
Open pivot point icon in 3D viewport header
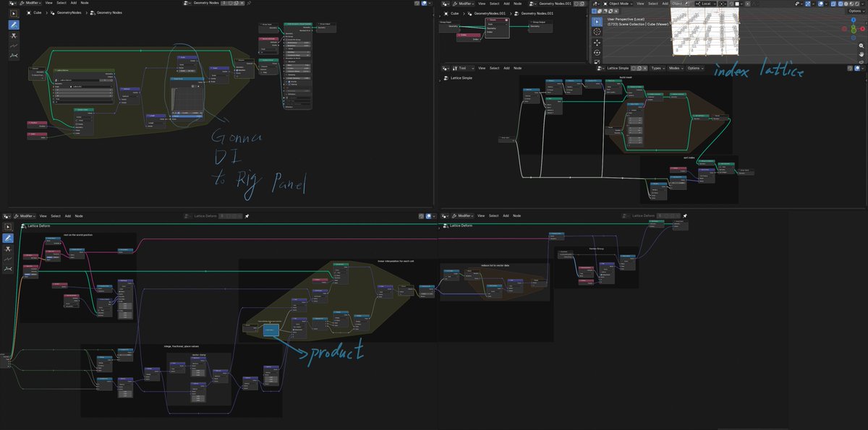(x=723, y=4)
